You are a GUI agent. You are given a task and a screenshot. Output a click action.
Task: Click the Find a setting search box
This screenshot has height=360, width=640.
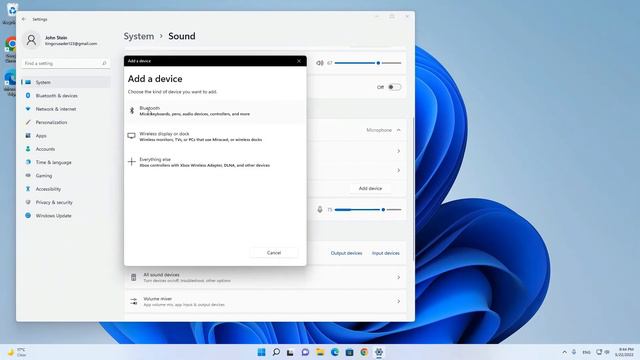pyautogui.click(x=66, y=63)
